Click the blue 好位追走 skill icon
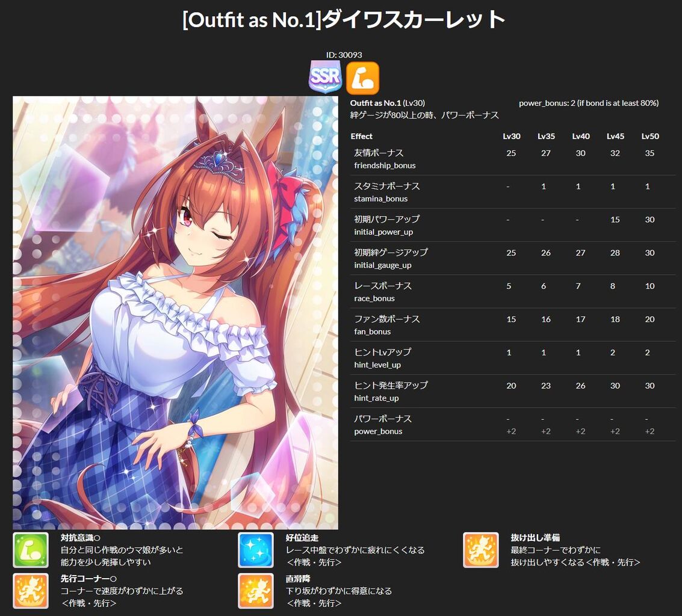The height and width of the screenshot is (616, 682). point(256,550)
